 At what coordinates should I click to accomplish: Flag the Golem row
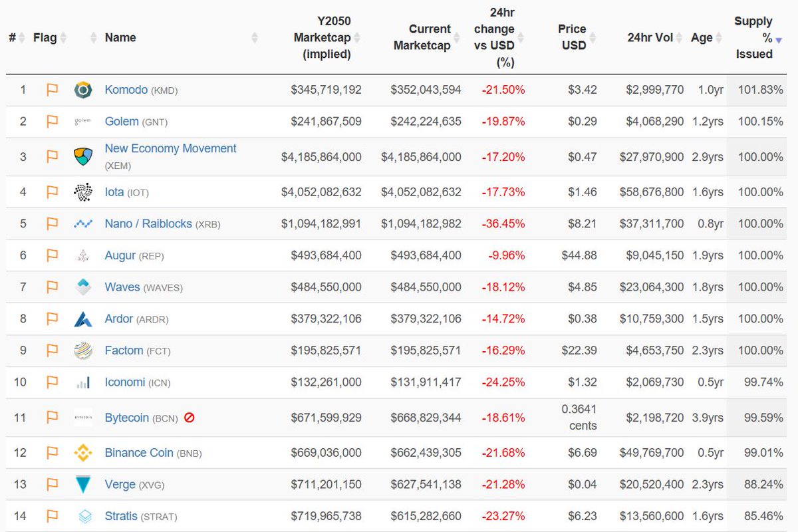click(x=52, y=122)
